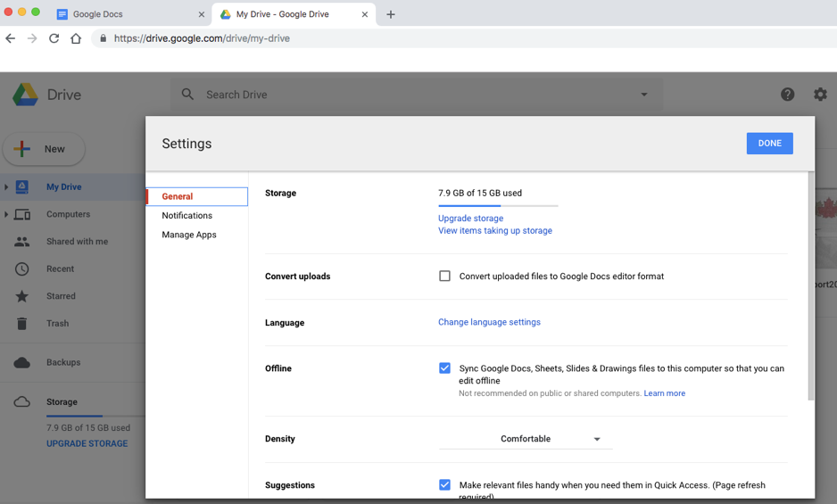Screen dimensions: 837x504
Task: Click the padlock icon in address bar
Action: (x=103, y=37)
